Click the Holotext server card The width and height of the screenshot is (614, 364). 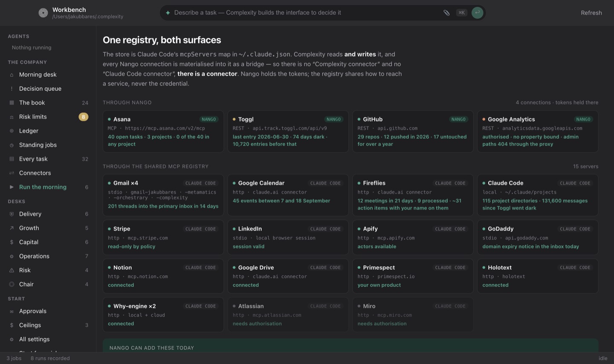(x=538, y=276)
